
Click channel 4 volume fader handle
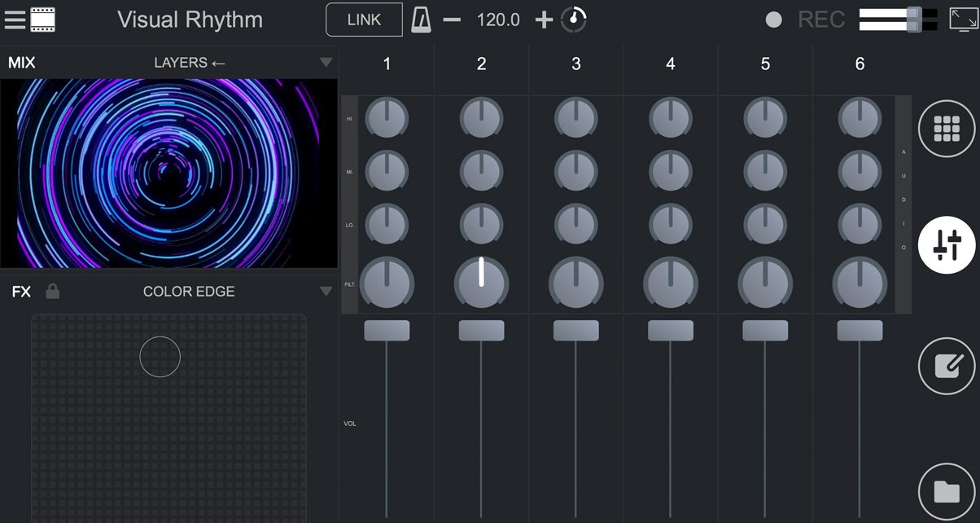click(x=671, y=330)
